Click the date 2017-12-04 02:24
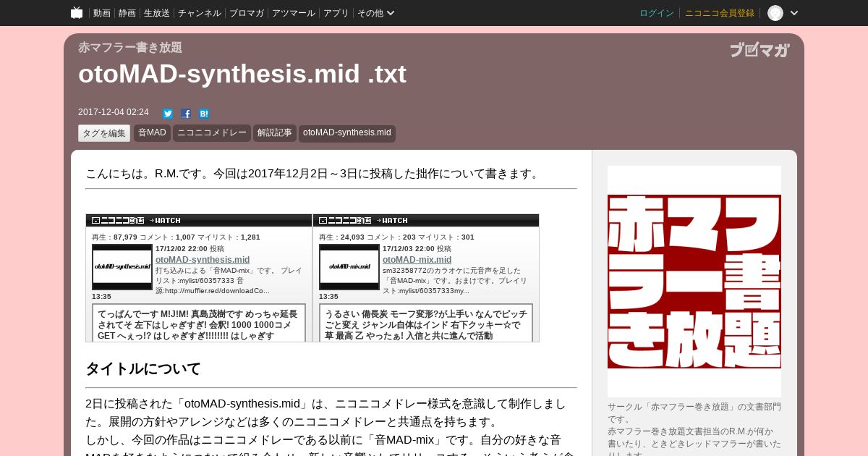Viewport: 868px width, 456px height. coord(114,112)
